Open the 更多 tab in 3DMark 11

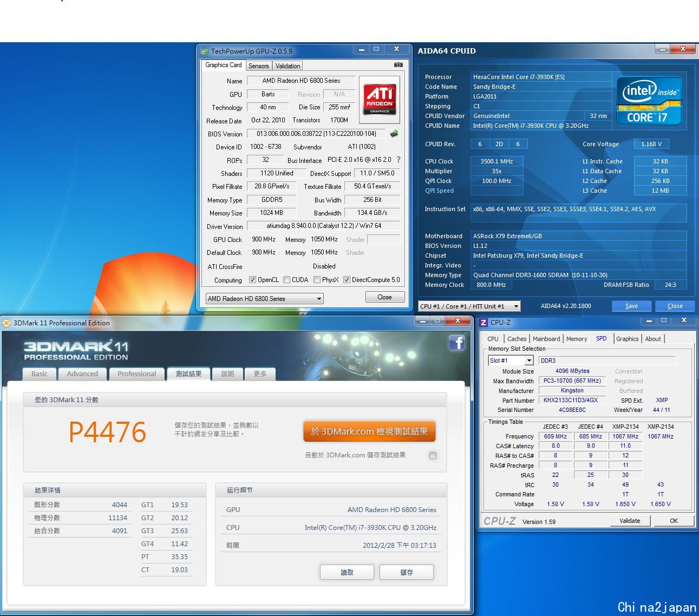coord(260,373)
